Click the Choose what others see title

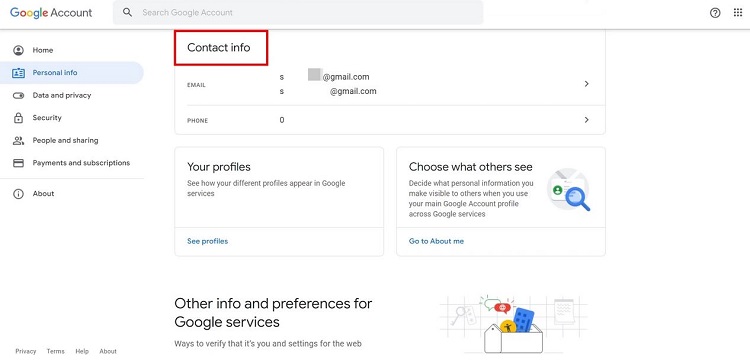pos(471,167)
